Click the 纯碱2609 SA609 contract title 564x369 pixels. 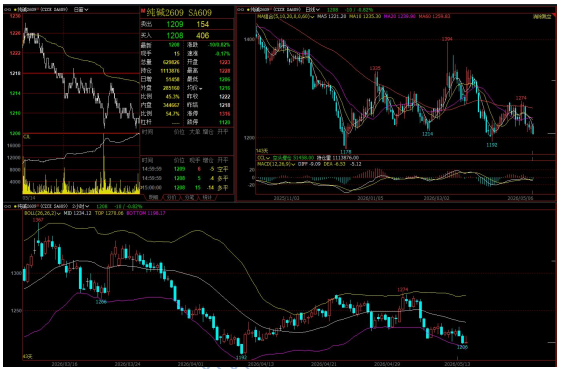pyautogui.click(x=179, y=13)
